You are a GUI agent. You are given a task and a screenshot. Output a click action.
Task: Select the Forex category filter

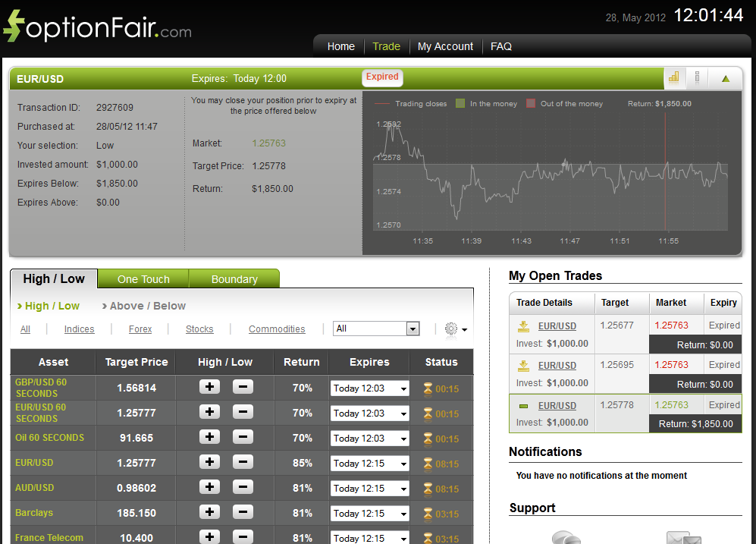point(140,329)
